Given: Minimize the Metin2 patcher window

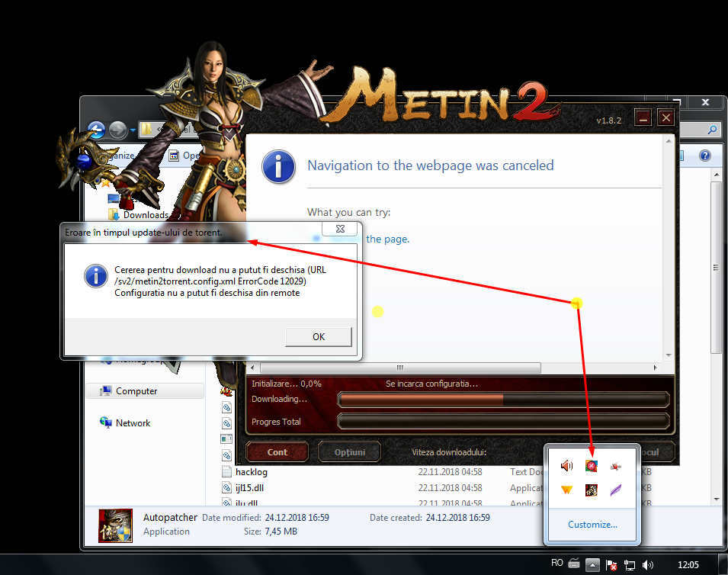Looking at the screenshot, I should (x=643, y=118).
